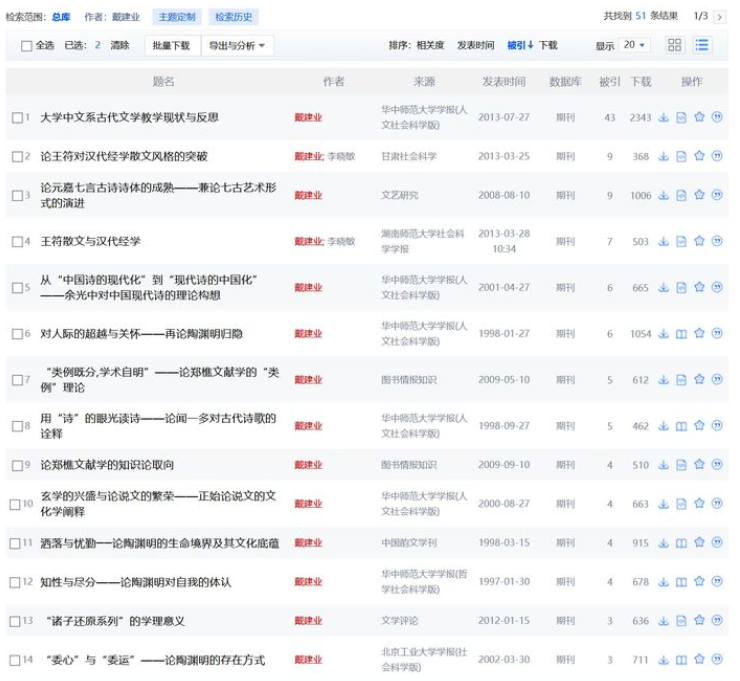Image resolution: width=740 pixels, height=681 pixels.
Task: Check row 1 大学中文系古代文学教学现状与反思
Action: point(17,118)
